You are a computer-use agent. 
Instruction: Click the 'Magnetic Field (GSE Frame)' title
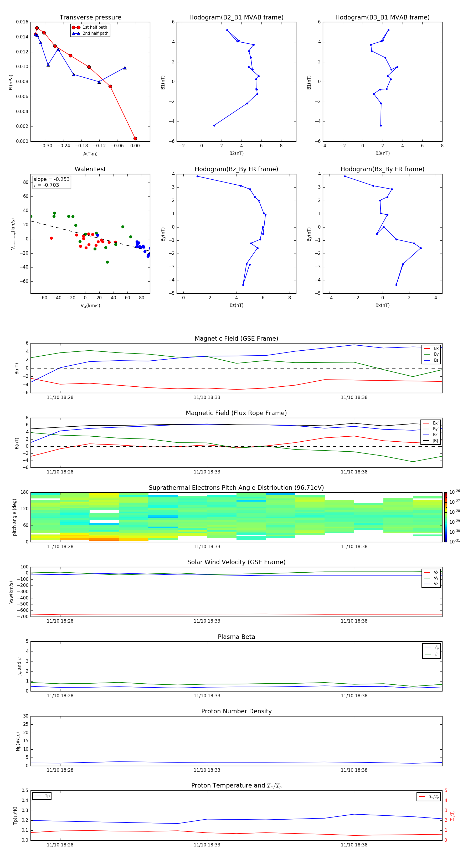(x=236, y=339)
